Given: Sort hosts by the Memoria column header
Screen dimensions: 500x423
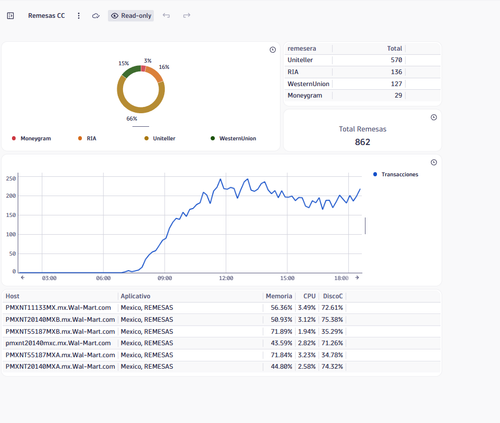Looking at the screenshot, I should pos(279,296).
